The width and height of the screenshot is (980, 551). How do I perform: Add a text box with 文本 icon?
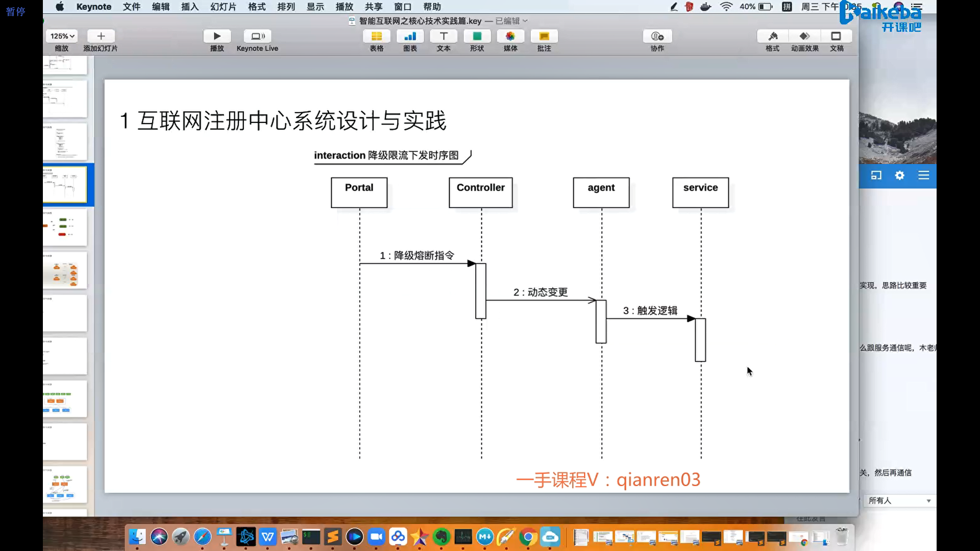(x=444, y=36)
